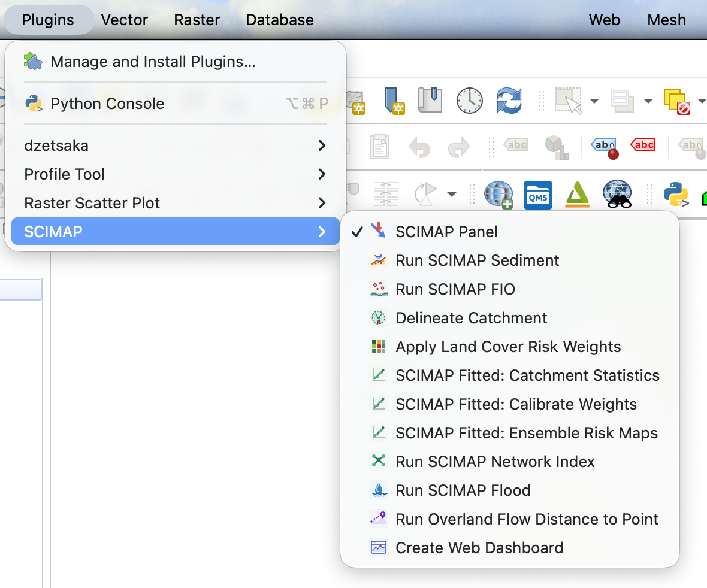This screenshot has height=588, width=707.
Task: Open the Select Features dropdown arrow
Action: click(x=594, y=101)
